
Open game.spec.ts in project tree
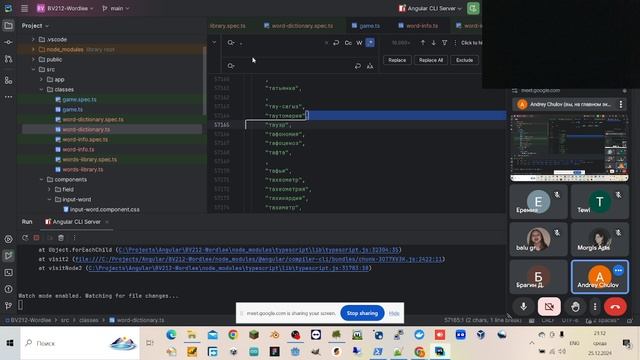click(x=79, y=100)
